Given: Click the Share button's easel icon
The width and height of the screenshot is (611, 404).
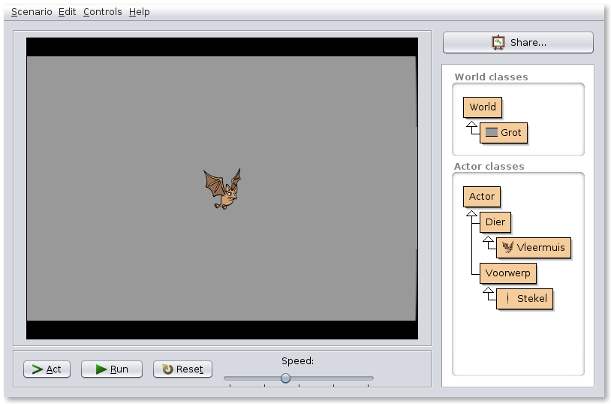Looking at the screenshot, I should click(x=498, y=42).
